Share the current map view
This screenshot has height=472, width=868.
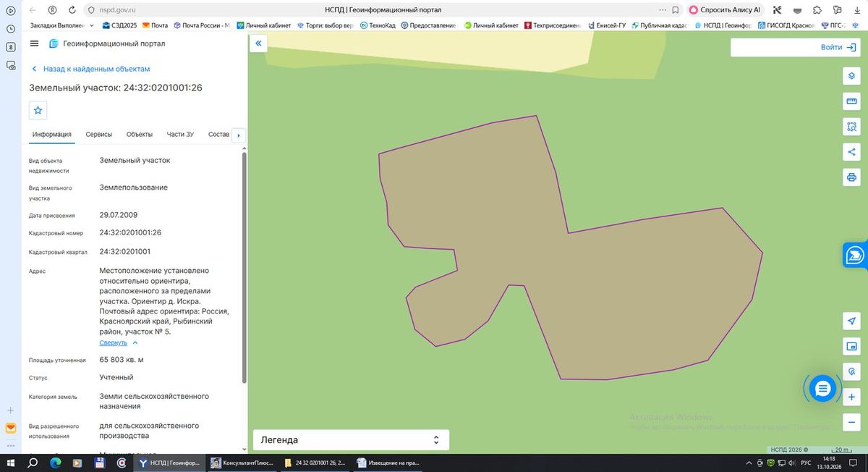851,152
